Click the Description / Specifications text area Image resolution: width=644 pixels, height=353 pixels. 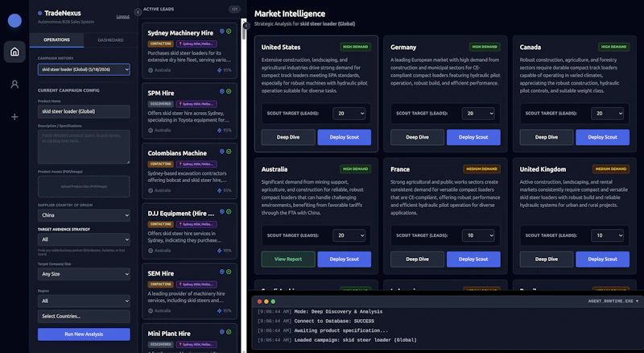coord(84,147)
